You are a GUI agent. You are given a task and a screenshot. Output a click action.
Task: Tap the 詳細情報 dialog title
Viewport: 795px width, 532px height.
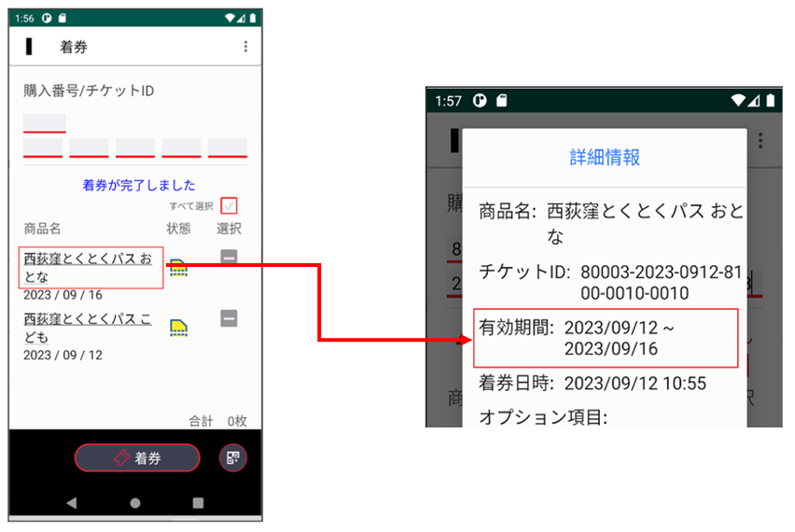605,157
